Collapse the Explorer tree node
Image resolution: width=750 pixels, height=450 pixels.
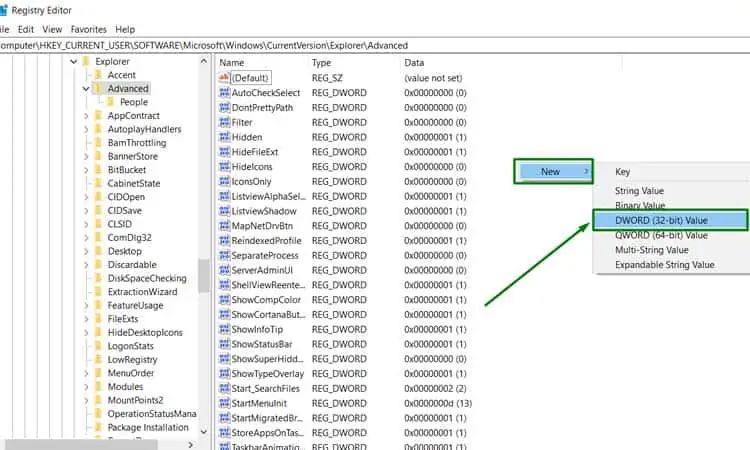[x=74, y=62]
